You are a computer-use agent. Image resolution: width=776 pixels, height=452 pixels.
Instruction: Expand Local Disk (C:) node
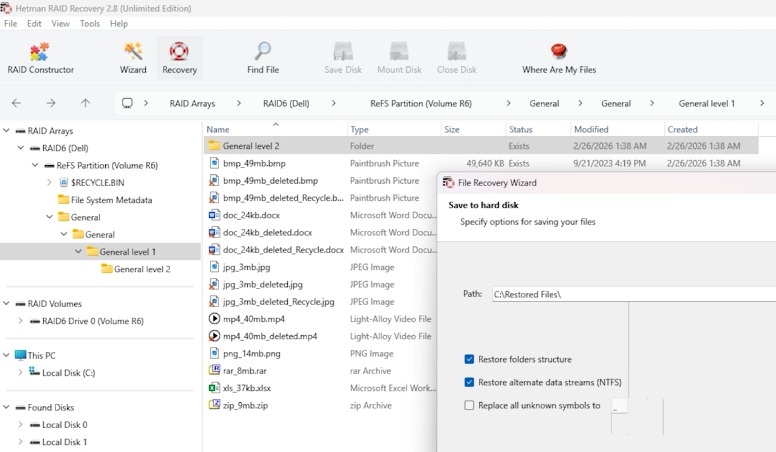pyautogui.click(x=20, y=372)
